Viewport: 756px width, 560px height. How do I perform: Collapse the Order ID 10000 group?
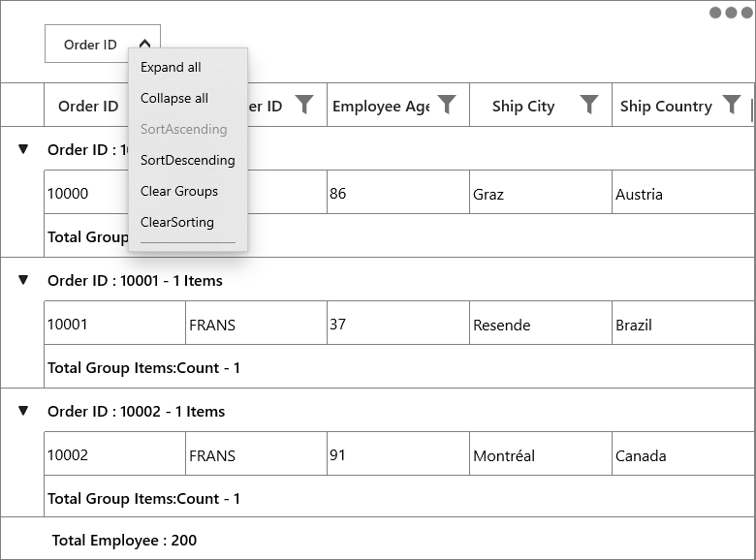pos(22,149)
